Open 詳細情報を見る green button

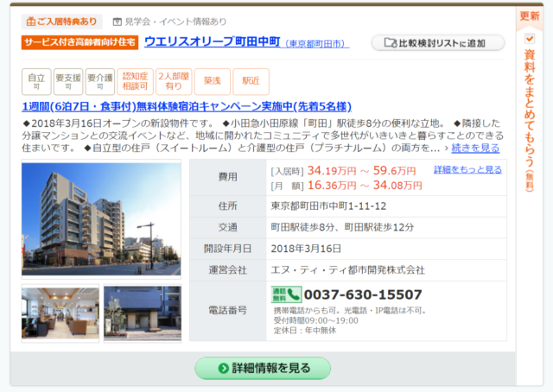[x=263, y=369]
